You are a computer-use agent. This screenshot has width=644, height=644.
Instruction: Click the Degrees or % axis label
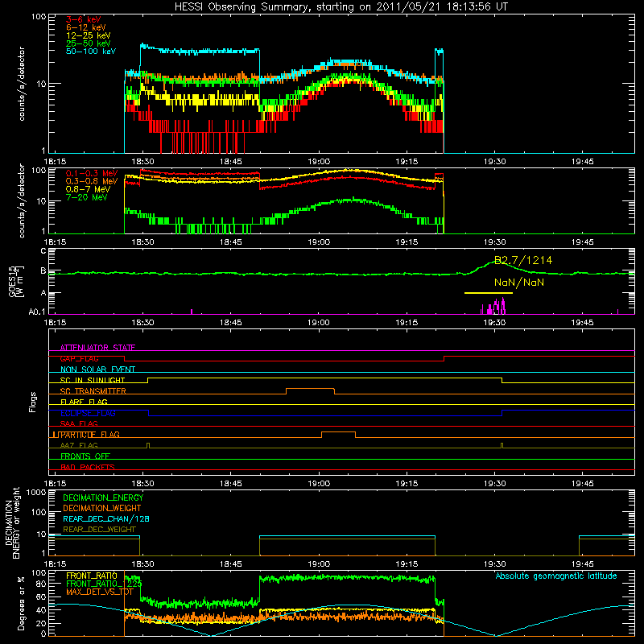(x=21, y=603)
